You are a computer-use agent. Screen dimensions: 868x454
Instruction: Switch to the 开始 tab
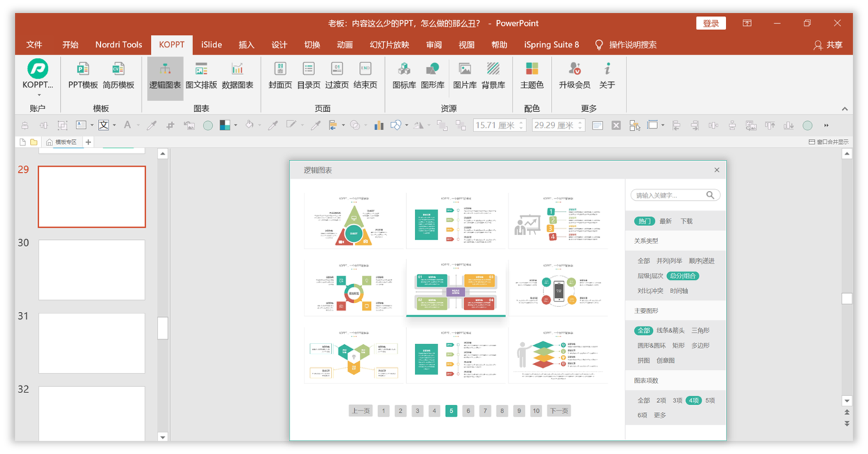70,45
